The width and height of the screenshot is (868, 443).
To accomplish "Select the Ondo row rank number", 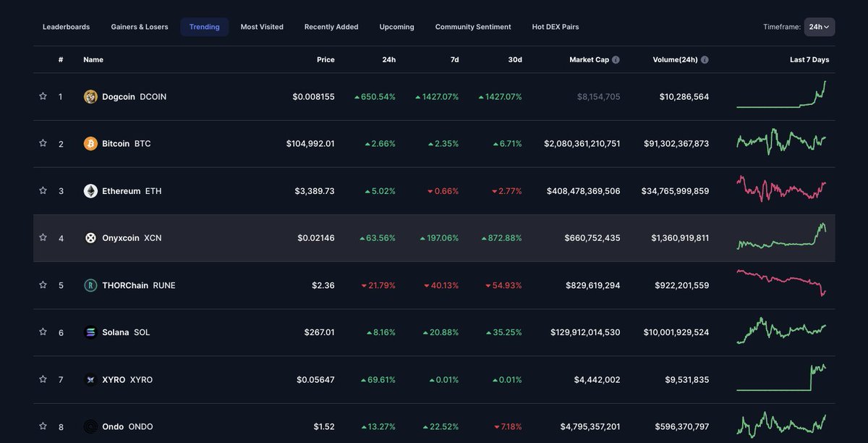I will [x=60, y=426].
